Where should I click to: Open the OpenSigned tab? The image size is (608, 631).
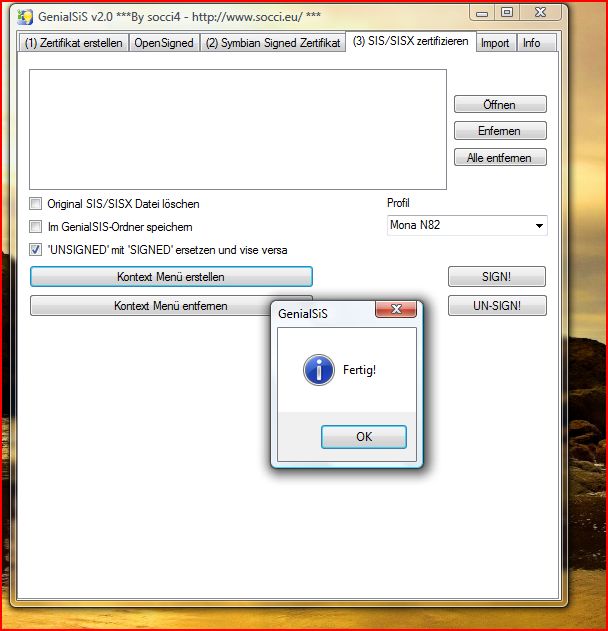tap(164, 43)
